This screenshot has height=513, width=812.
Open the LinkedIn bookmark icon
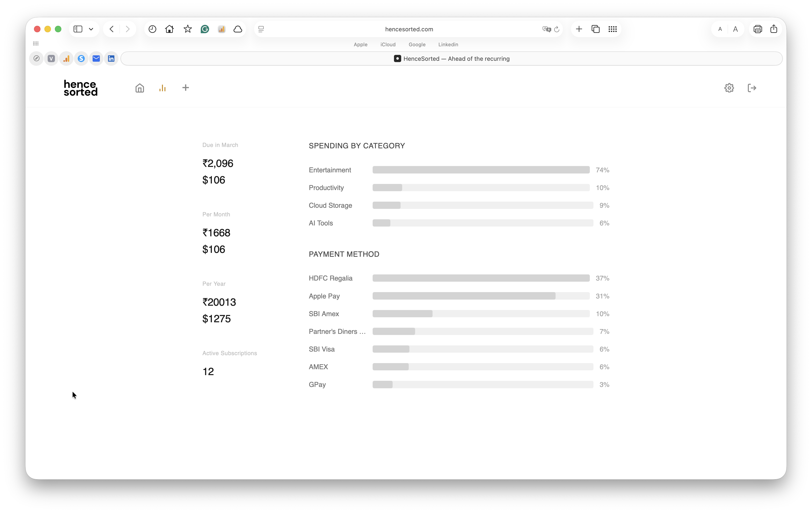click(x=111, y=58)
